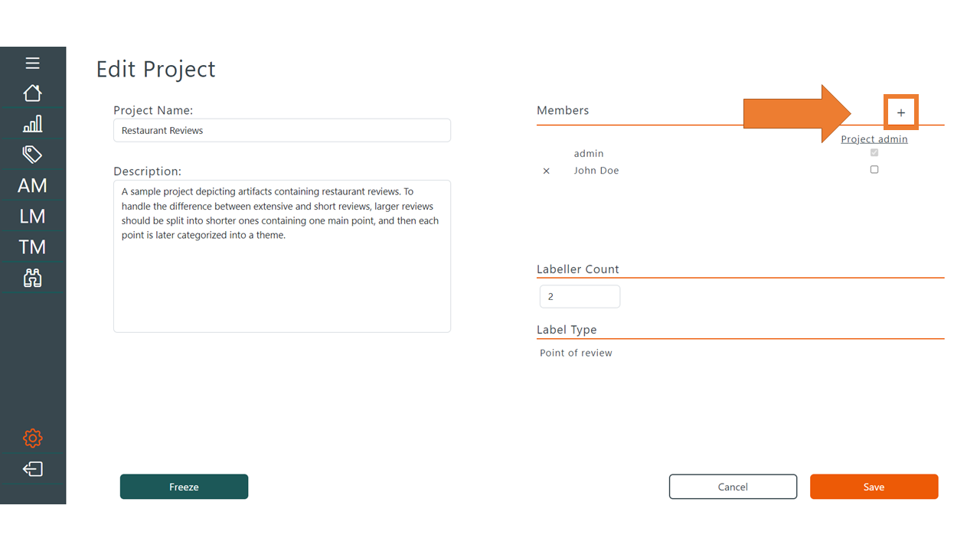
Task: Click the Edit Project heading
Action: point(155,69)
